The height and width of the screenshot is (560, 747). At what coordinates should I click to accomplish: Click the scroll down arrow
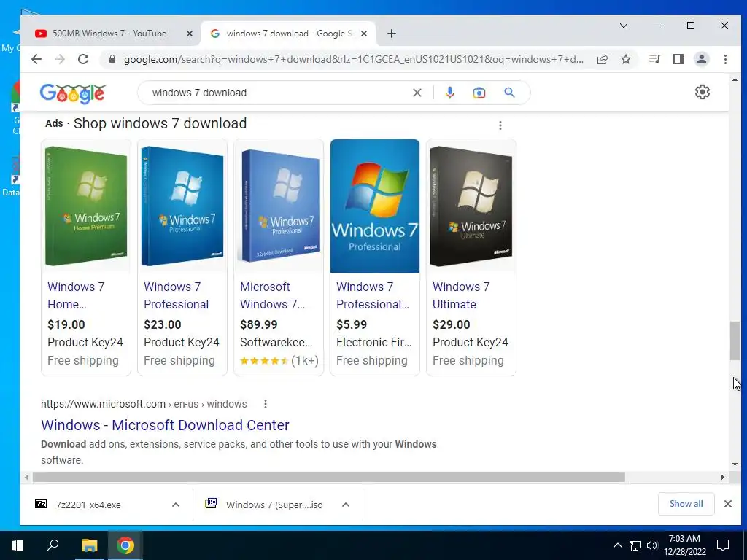tap(735, 464)
